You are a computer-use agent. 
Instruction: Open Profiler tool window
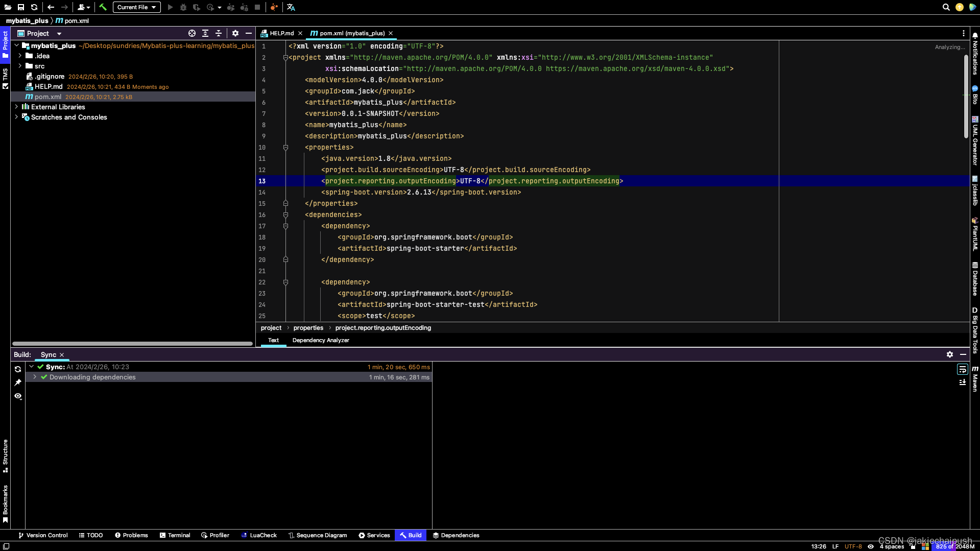215,535
